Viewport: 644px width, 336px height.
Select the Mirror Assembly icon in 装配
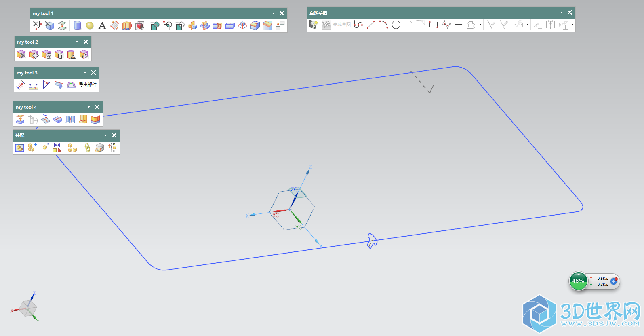tap(57, 148)
